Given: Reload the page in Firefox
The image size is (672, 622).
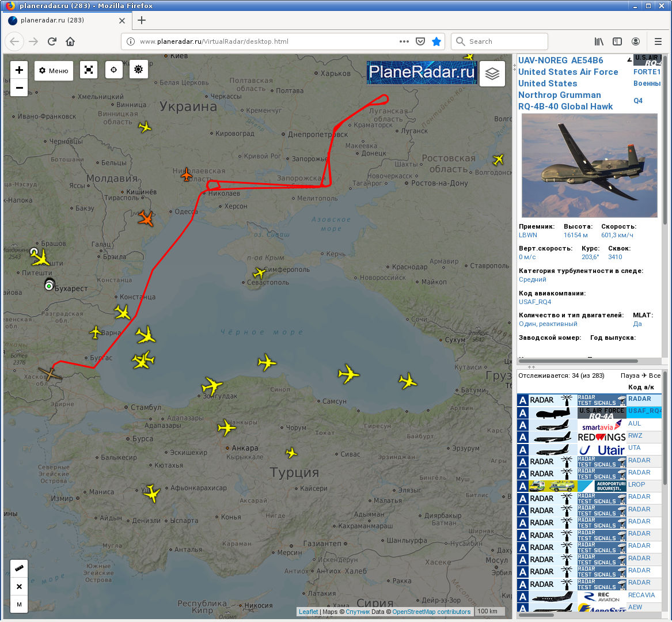Looking at the screenshot, I should (52, 41).
